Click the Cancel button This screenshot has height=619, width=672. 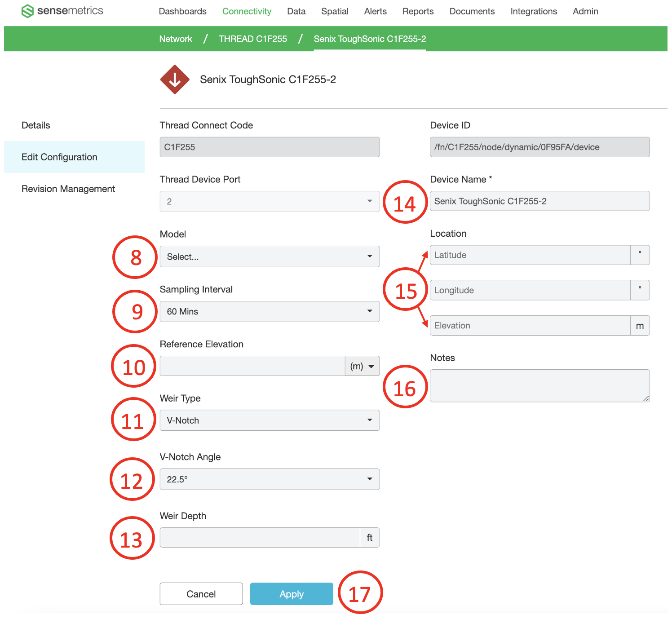pos(201,594)
